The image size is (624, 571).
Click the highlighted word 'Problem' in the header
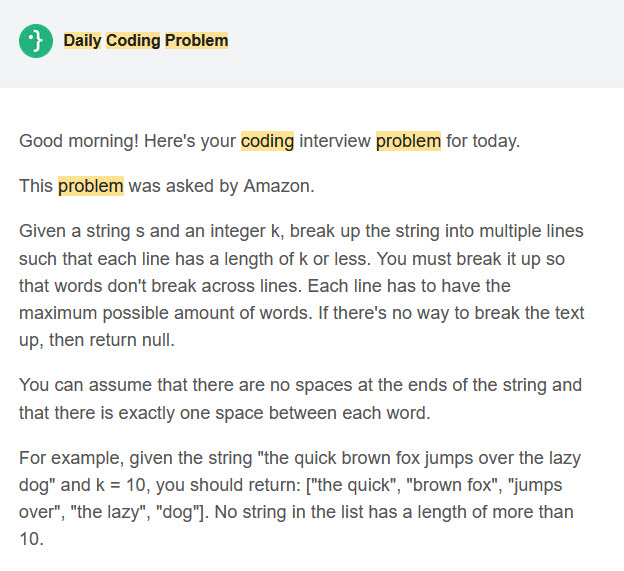tap(197, 41)
